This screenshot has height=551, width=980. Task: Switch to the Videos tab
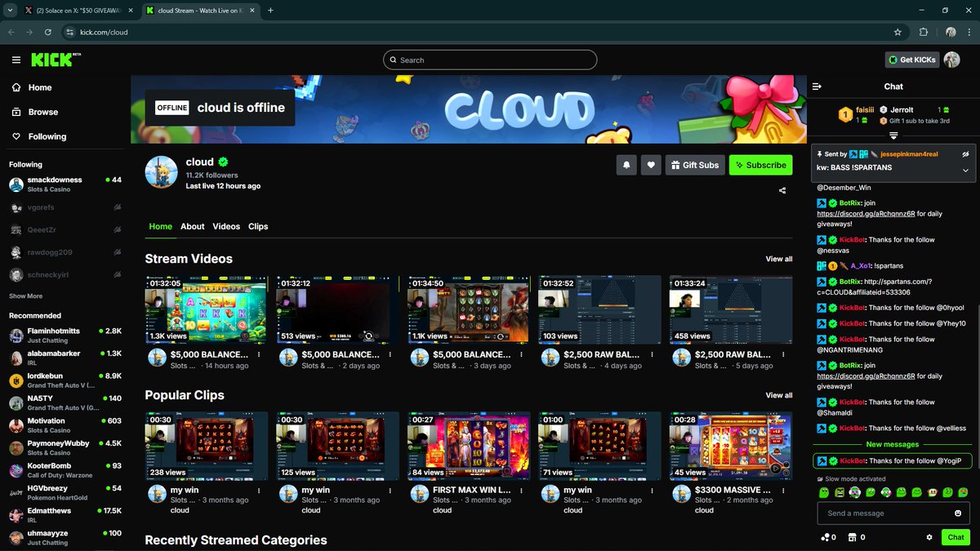point(226,226)
